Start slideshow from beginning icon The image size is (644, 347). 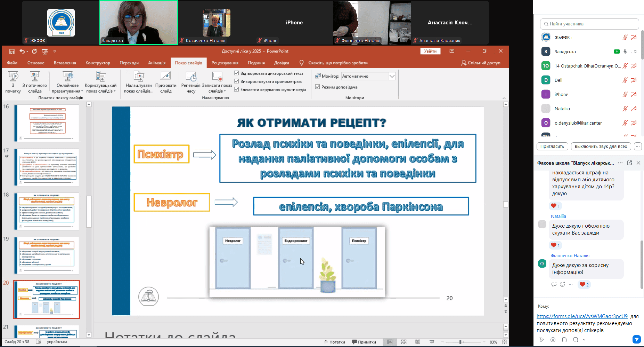coord(13,76)
